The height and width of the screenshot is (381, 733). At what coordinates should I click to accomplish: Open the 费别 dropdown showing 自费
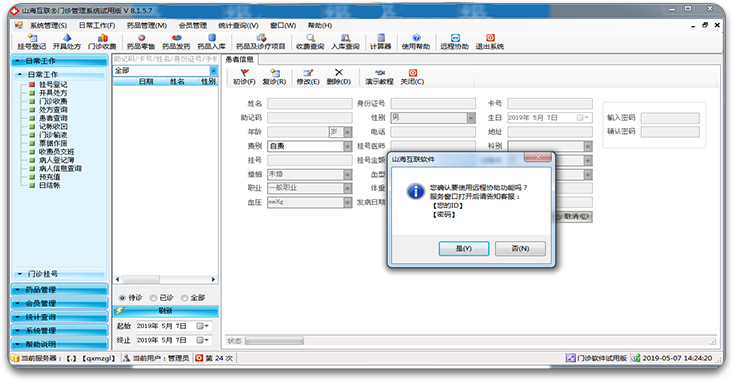click(x=347, y=146)
